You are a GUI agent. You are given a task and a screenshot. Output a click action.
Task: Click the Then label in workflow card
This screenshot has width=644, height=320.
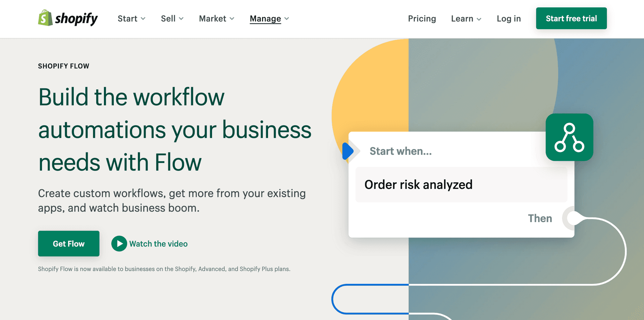coord(540,218)
